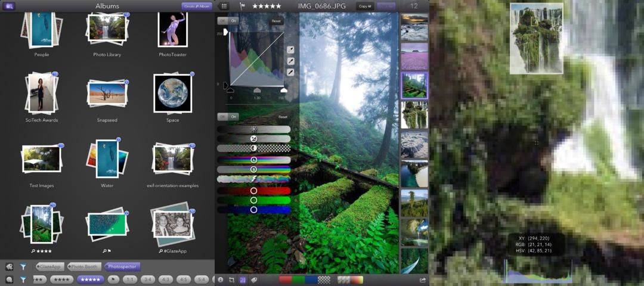Toggle the color adjustments Off/On switch
Image resolution: width=644 pixels, height=286 pixels.
(x=227, y=117)
